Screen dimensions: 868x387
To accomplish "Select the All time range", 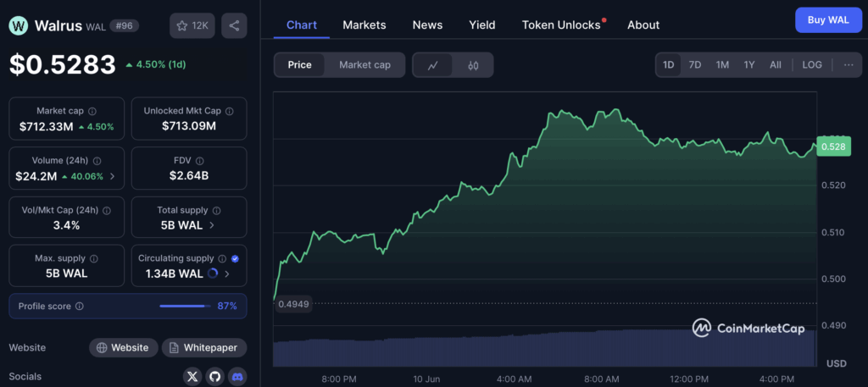I will pos(776,64).
